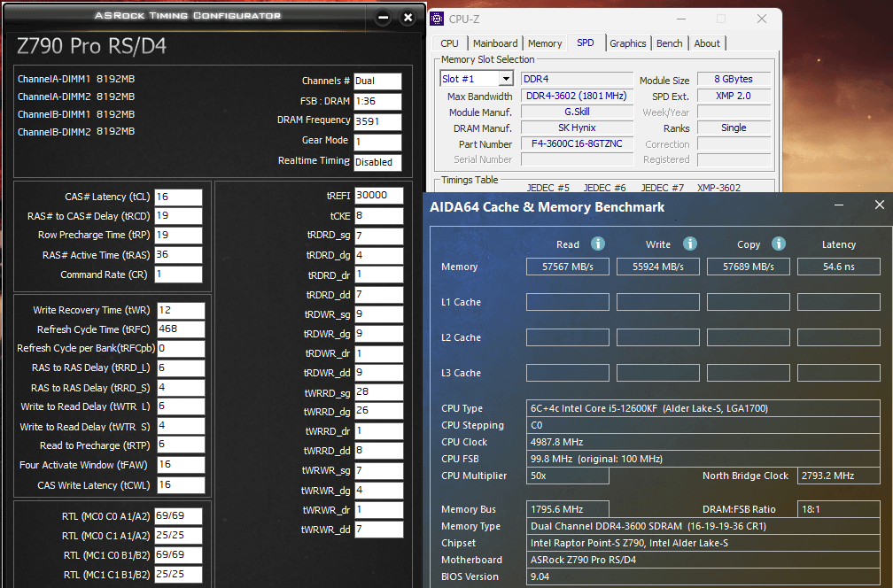Click the RAS# Active Time (tRAS) field
893x588 pixels.
click(178, 255)
